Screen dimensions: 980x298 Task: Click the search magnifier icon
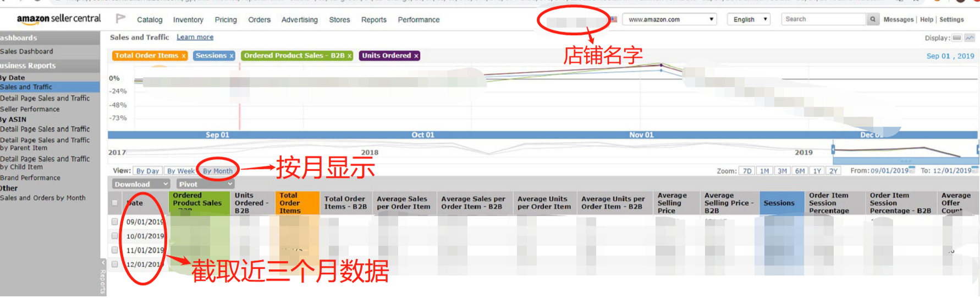[873, 19]
